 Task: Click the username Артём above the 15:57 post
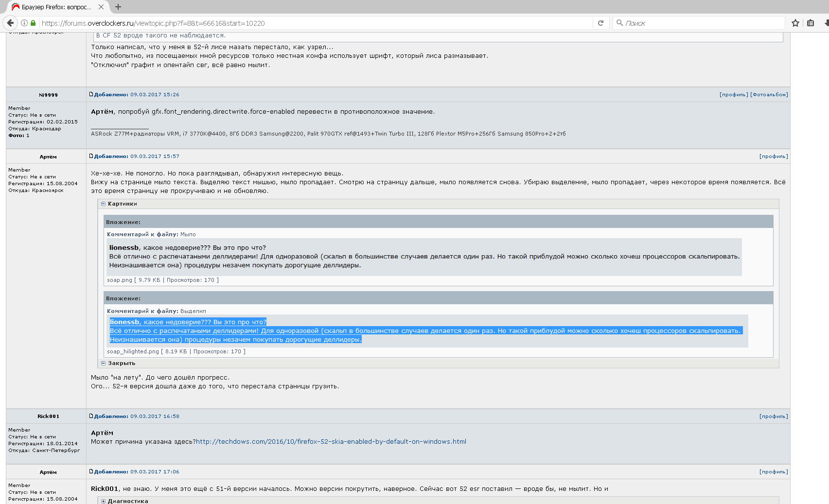click(48, 157)
